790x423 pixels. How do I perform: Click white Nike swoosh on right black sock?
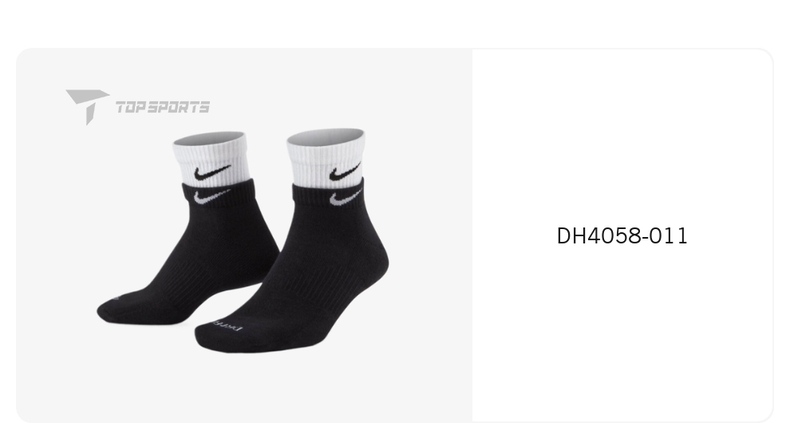[x=346, y=197]
